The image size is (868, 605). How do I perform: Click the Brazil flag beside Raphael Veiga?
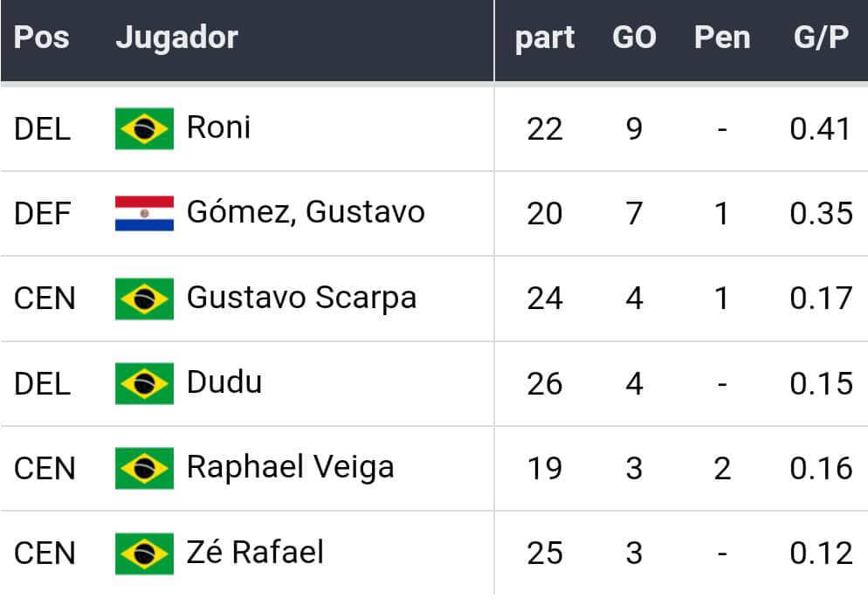[144, 468]
